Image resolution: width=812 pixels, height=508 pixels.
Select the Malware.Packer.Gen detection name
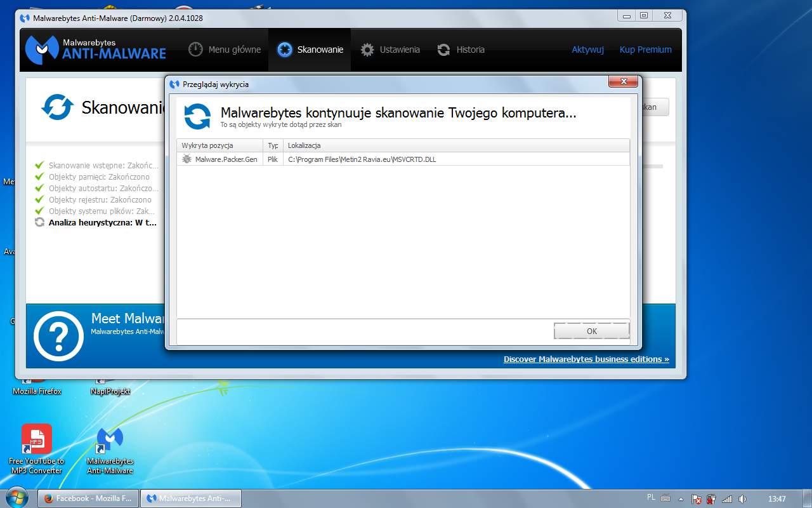click(x=226, y=159)
